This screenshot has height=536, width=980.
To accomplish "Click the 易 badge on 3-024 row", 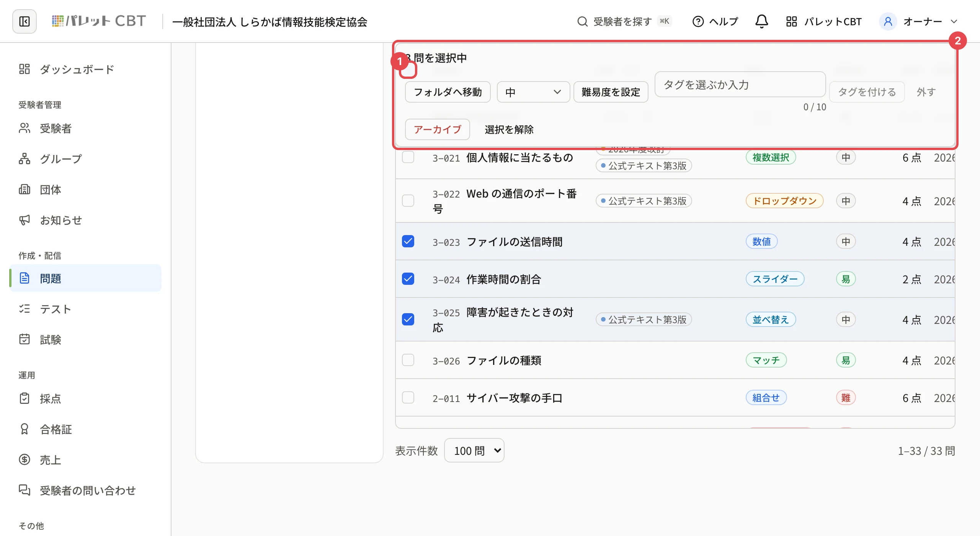I will (846, 279).
